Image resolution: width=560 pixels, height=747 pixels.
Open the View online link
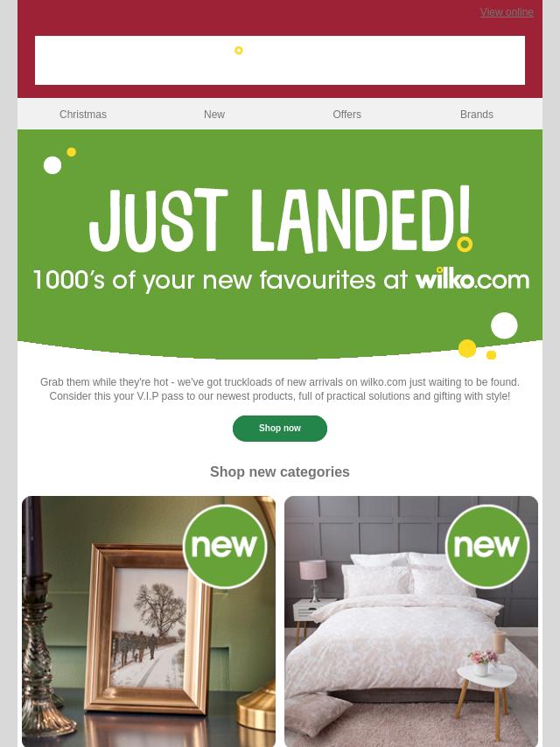(506, 12)
